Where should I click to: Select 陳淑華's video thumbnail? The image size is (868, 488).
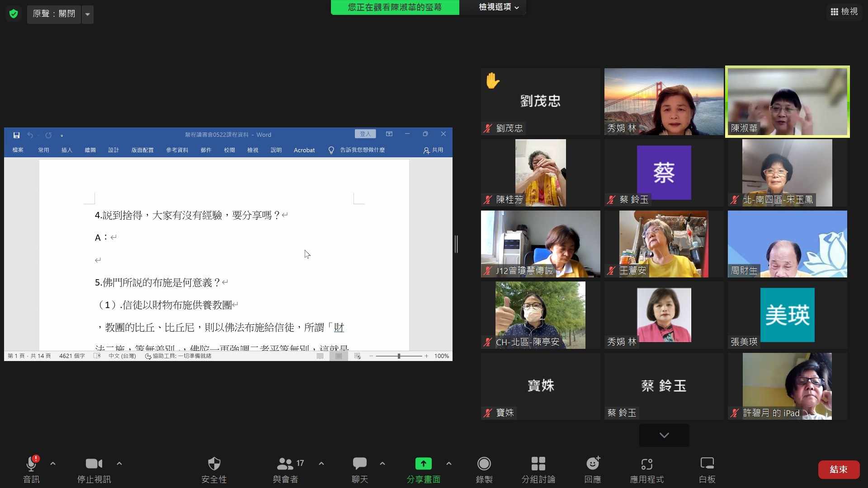pyautogui.click(x=787, y=102)
